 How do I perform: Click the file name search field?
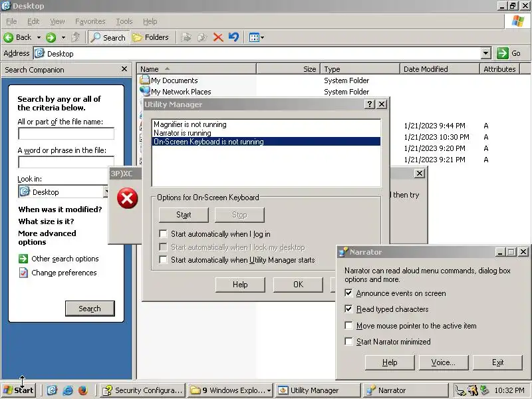pyautogui.click(x=66, y=134)
